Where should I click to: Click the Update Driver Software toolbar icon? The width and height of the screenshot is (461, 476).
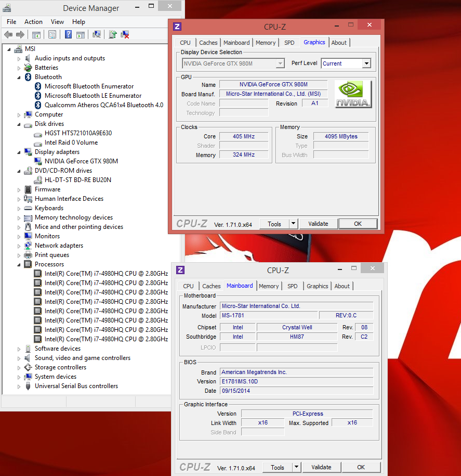(x=113, y=35)
